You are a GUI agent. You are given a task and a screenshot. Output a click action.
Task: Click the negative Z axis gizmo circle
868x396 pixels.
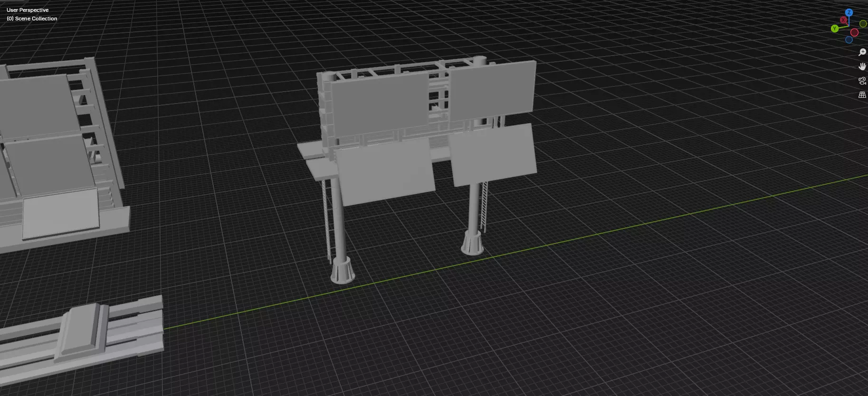pyautogui.click(x=849, y=40)
